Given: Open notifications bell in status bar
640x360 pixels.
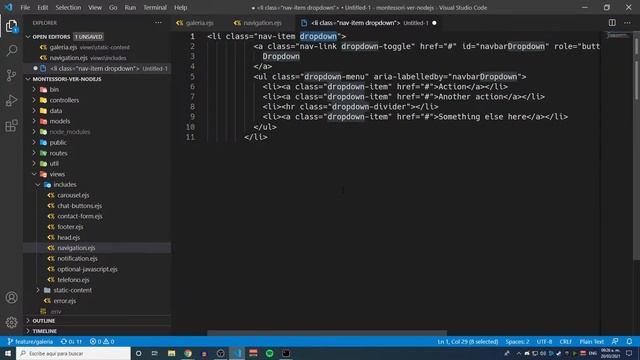Looking at the screenshot, I should [629, 342].
